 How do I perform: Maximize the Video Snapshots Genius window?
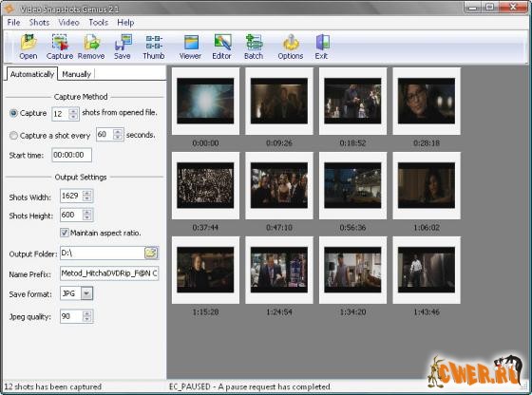pyautogui.click(x=490, y=7)
